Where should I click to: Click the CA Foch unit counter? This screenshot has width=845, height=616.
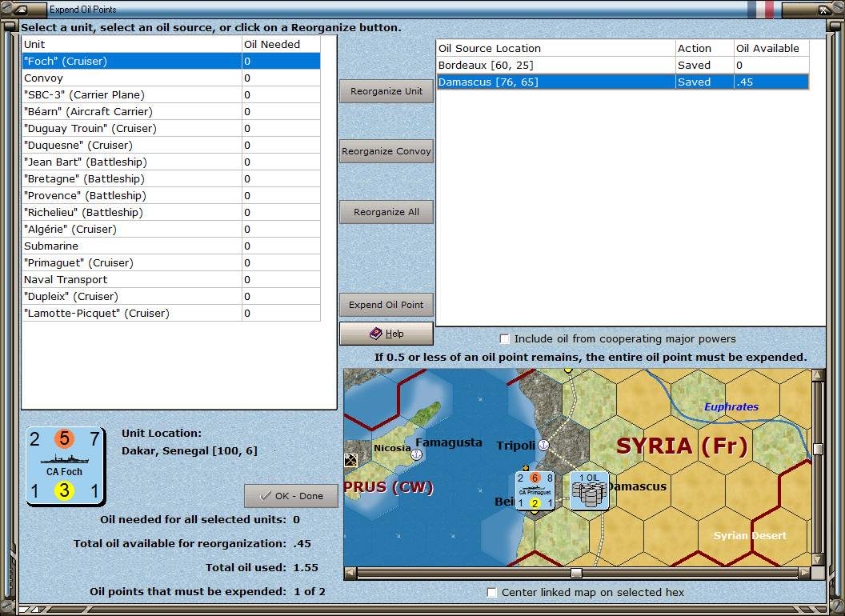coord(66,466)
